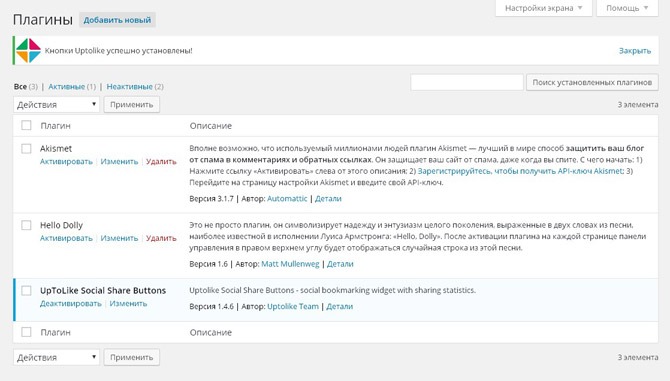The image size is (670, 381).
Task: Click the Hello Dolly plugin name
Action: pyautogui.click(x=62, y=225)
